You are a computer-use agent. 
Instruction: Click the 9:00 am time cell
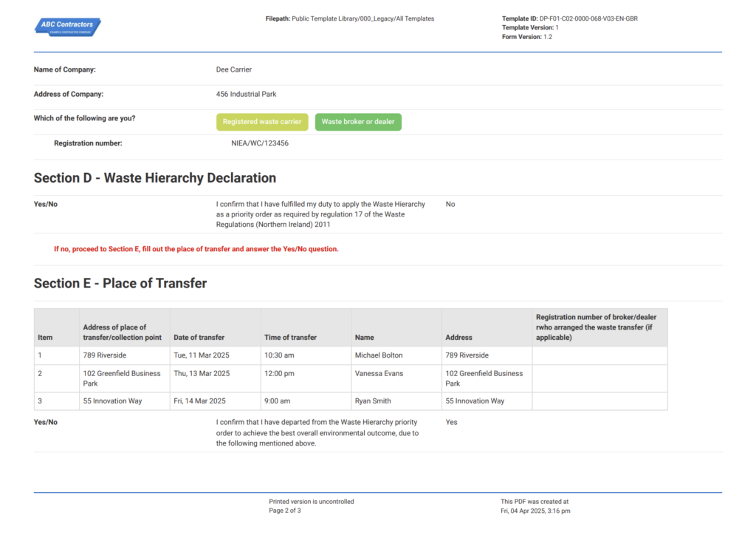(x=279, y=401)
